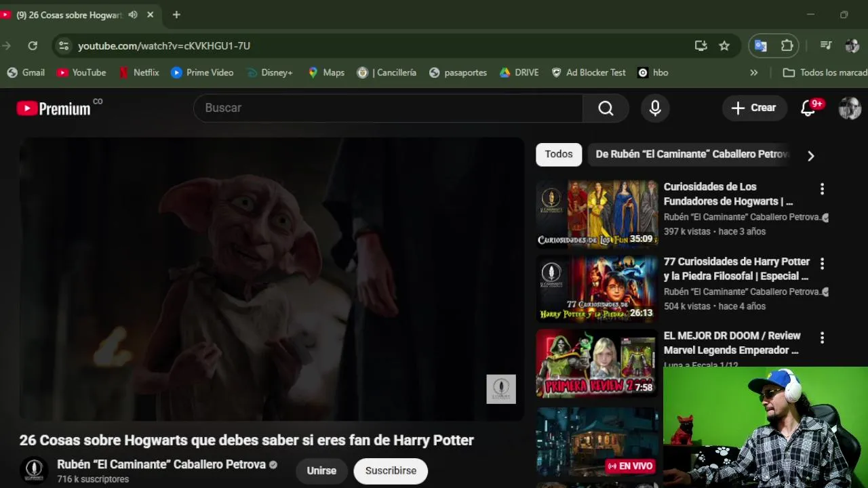The width and height of the screenshot is (868, 488).
Task: Click the magnifying glass search button
Action: click(x=606, y=108)
